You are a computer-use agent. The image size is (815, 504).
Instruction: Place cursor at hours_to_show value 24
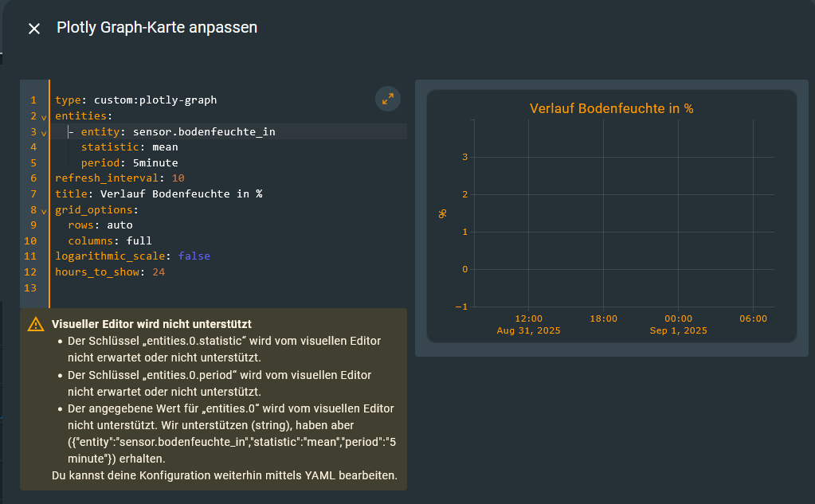158,272
